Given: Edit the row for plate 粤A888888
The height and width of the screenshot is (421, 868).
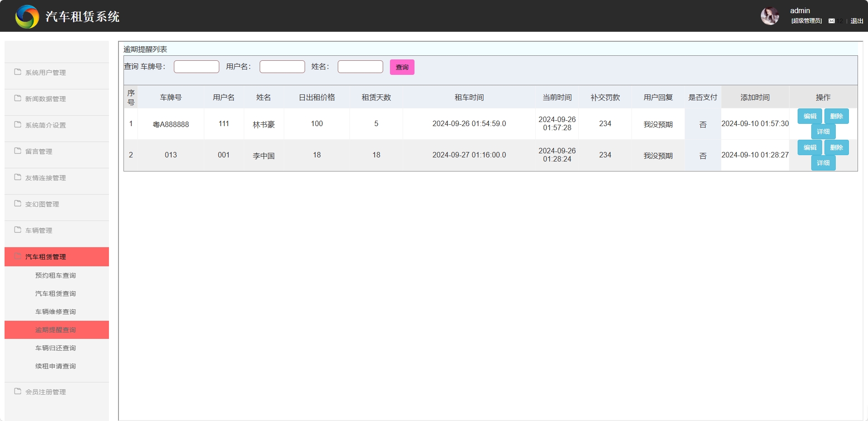Looking at the screenshot, I should point(809,116).
